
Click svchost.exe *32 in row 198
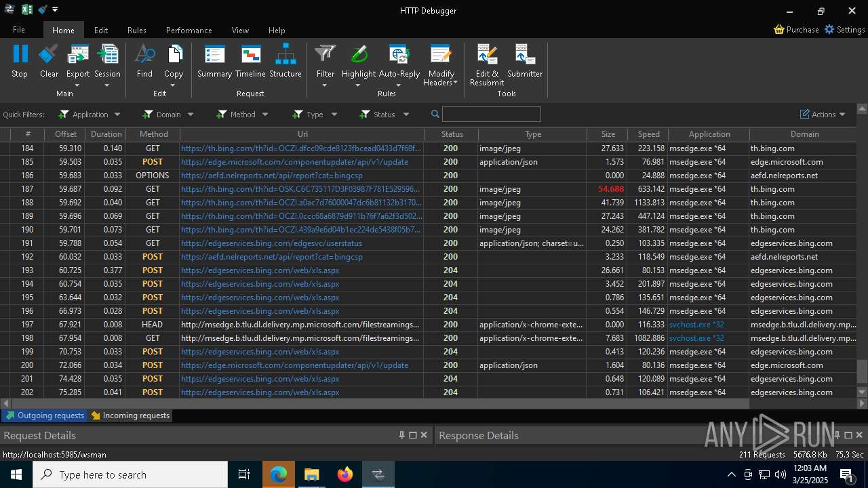(x=696, y=338)
